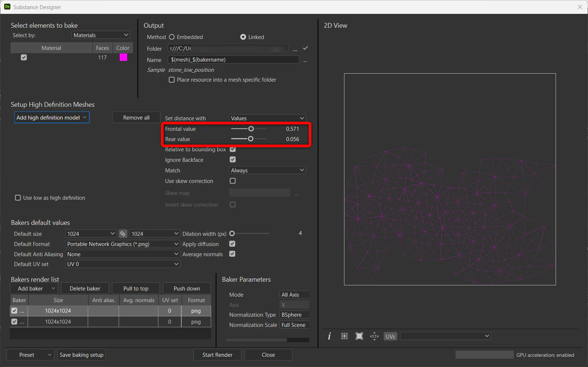Viewport: 588px width, 367px height.
Task: Click the Baker Parameters horizontal scrollbar
Action: point(256,340)
